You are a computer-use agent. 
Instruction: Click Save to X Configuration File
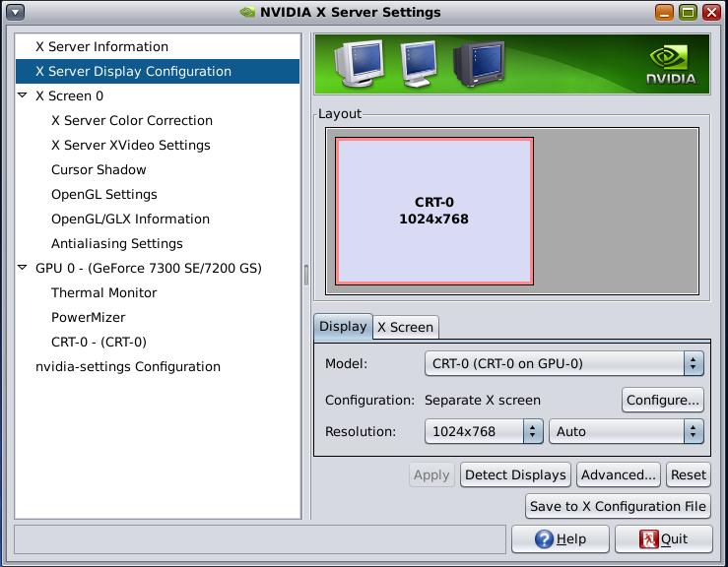coord(618,506)
